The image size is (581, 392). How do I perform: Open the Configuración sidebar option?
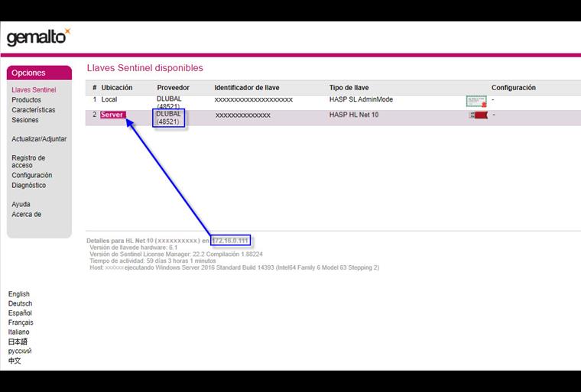click(x=32, y=175)
